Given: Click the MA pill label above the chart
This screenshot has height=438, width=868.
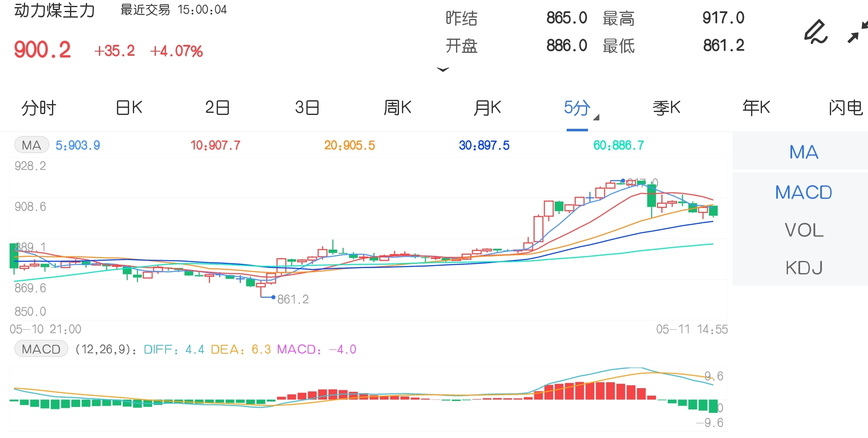Looking at the screenshot, I should coord(32,145).
